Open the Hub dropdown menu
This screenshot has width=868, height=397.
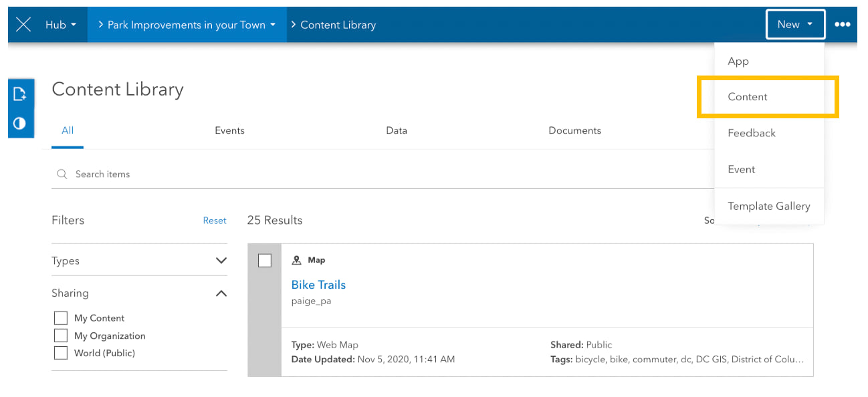60,25
